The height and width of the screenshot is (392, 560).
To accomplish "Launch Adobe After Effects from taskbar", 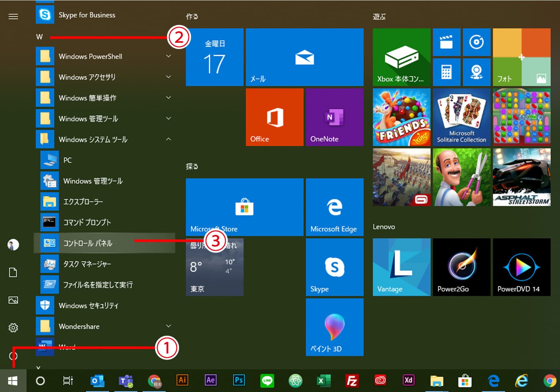I will tap(210, 380).
